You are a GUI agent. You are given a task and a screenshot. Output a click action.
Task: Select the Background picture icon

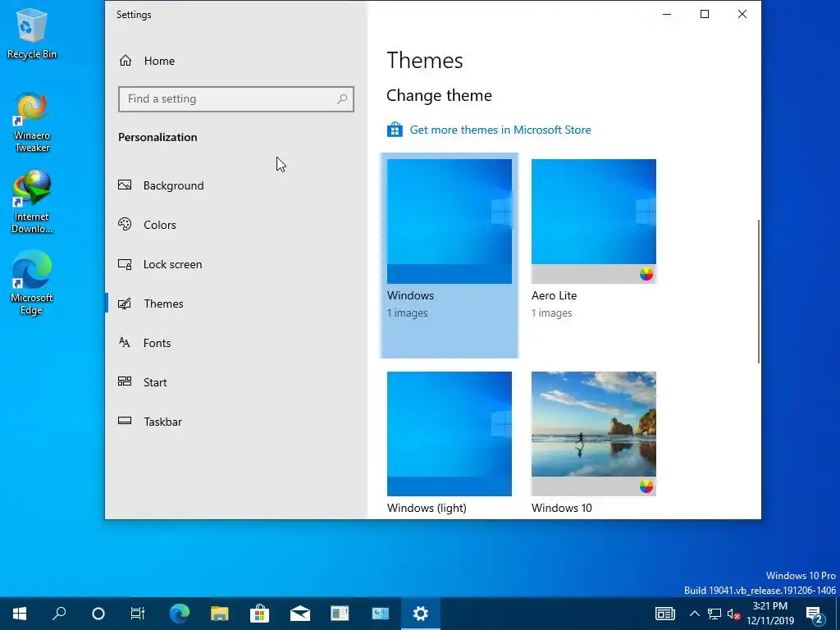pyautogui.click(x=125, y=185)
